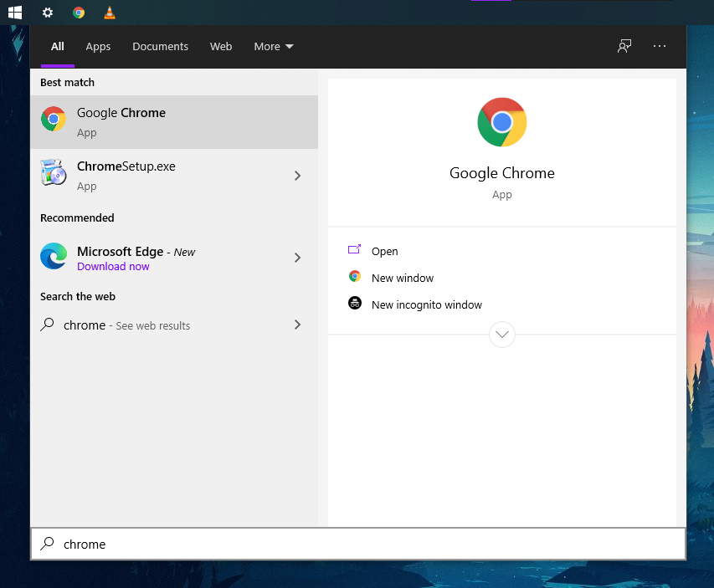The width and height of the screenshot is (714, 588).
Task: Click the feedback person icon
Action: (624, 46)
